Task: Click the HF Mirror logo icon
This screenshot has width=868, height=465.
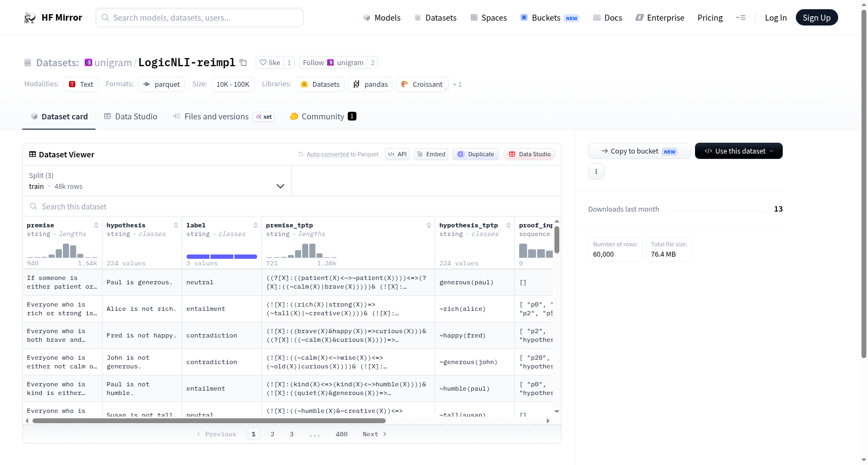Action: pyautogui.click(x=30, y=18)
